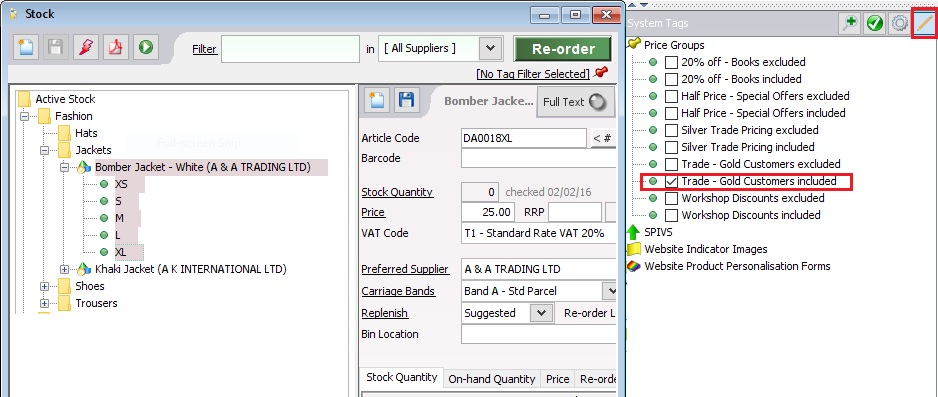The height and width of the screenshot is (397, 938).
Task: Click the red pushpin tag filter icon
Action: tap(601, 73)
